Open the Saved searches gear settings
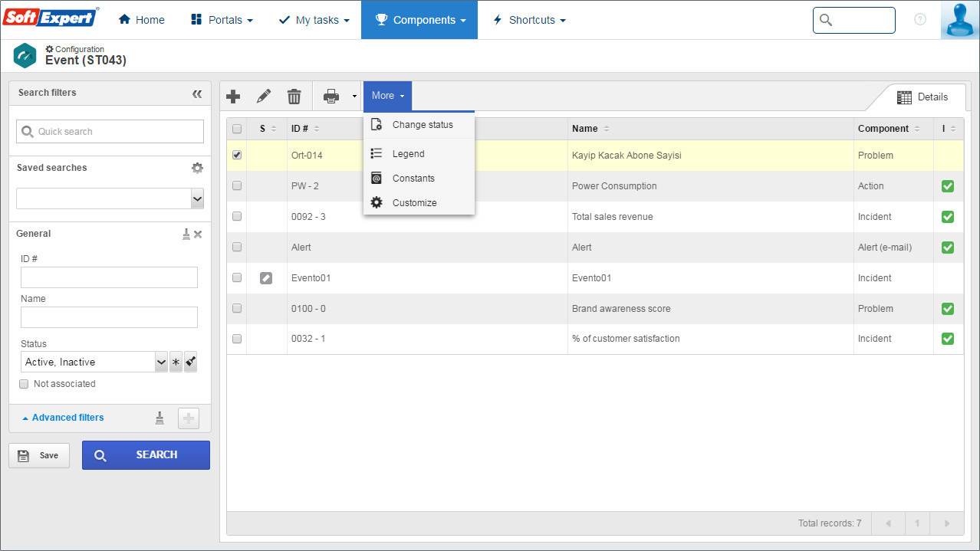This screenshot has width=980, height=551. [x=197, y=168]
